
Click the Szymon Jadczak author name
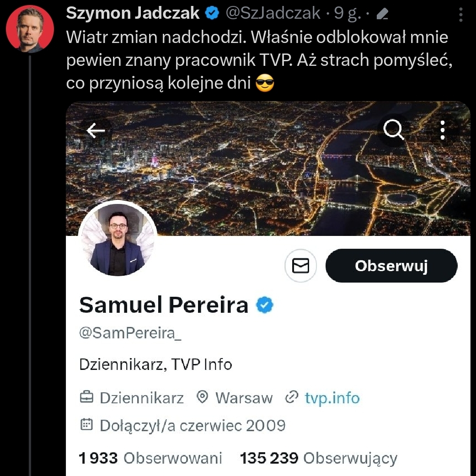coord(133,14)
